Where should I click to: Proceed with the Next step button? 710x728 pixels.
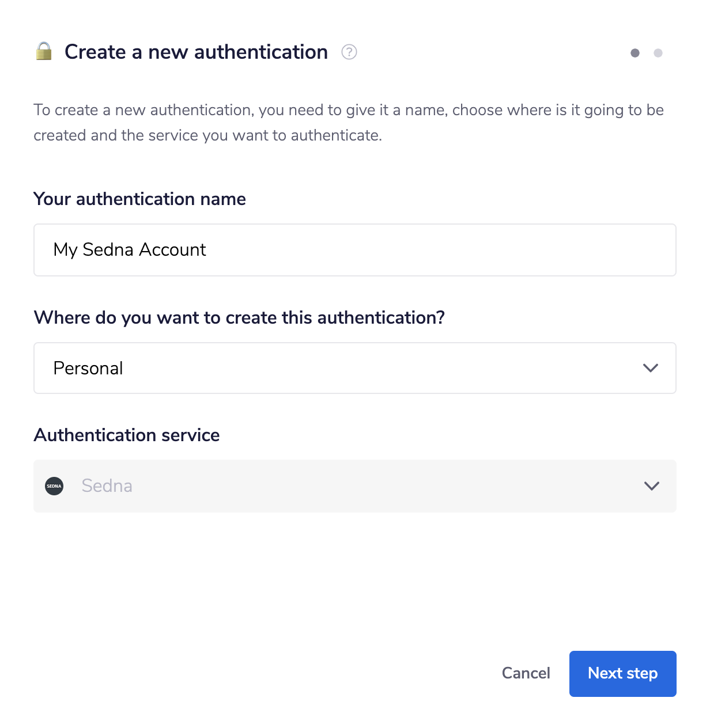tap(622, 673)
